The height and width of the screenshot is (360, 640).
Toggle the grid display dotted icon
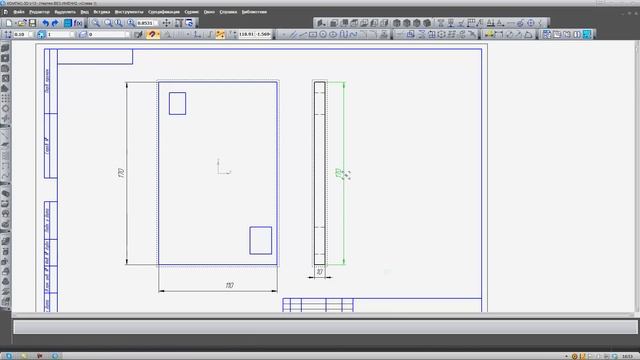(x=180, y=35)
